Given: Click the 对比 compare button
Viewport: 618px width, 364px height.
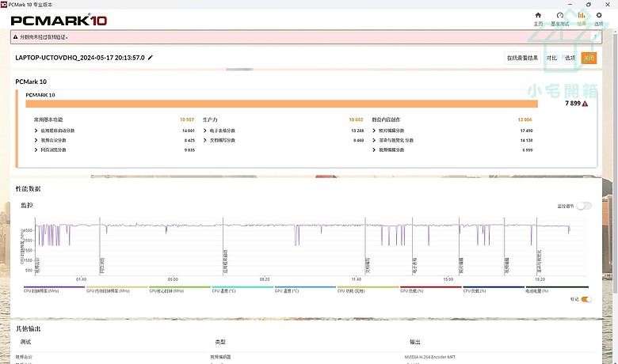Looking at the screenshot, I should (x=551, y=58).
